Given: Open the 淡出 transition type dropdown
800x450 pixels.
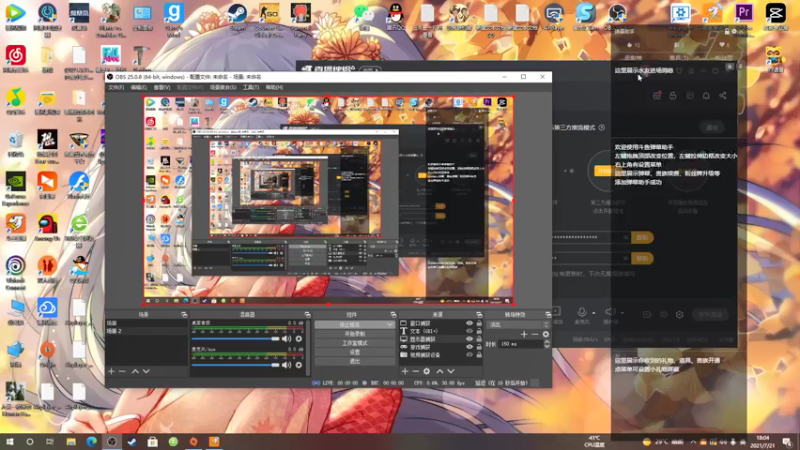Looking at the screenshot, I should click(518, 324).
